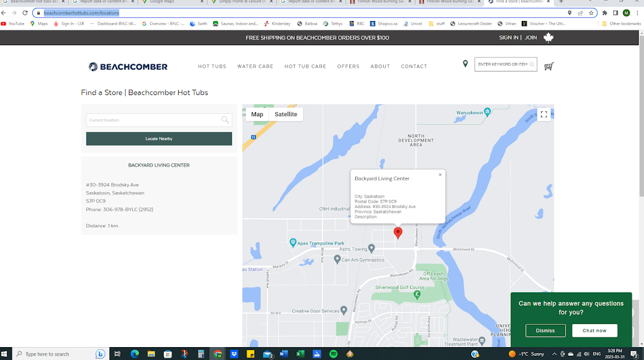Click the taskbar weather Sunny widget
Viewport: 644px width, 360px height.
coord(526,354)
